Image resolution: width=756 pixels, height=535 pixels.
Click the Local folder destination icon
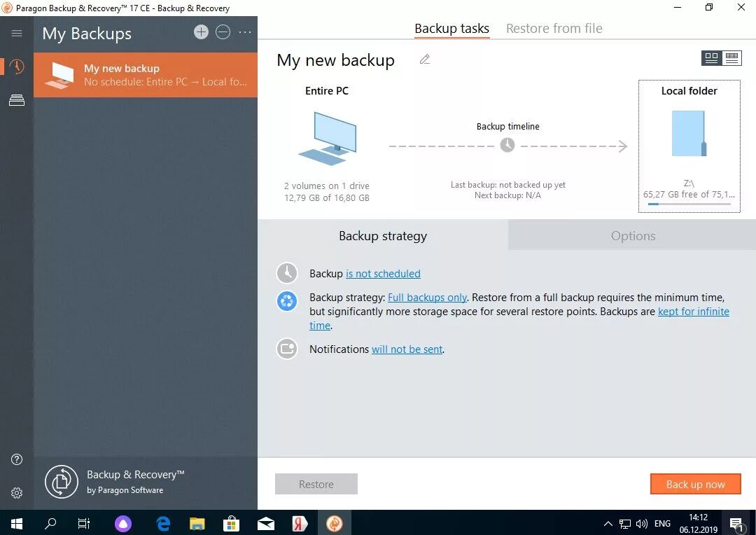(x=689, y=134)
